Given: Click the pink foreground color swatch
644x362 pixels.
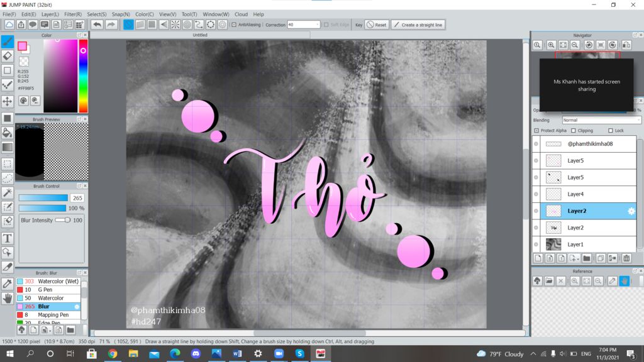Looking at the screenshot, I should tap(22, 45).
